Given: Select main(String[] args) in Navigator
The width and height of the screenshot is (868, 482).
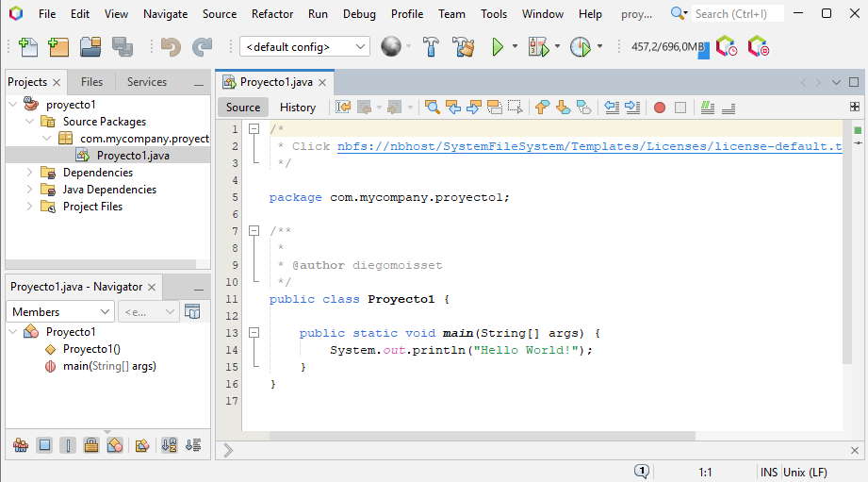Looking at the screenshot, I should point(109,366).
